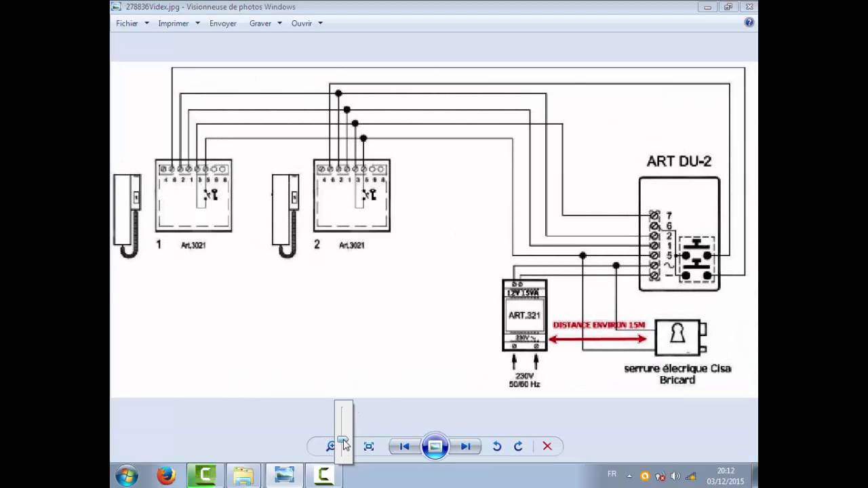Open the volume speaker tray icon
The width and height of the screenshot is (868, 488).
(x=675, y=476)
